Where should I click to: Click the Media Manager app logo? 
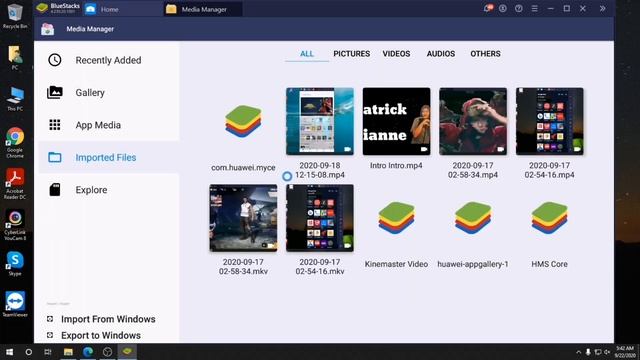coord(47,29)
